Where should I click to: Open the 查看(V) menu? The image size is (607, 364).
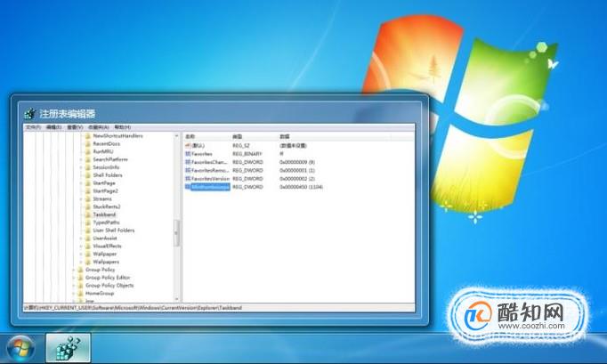tap(75, 127)
